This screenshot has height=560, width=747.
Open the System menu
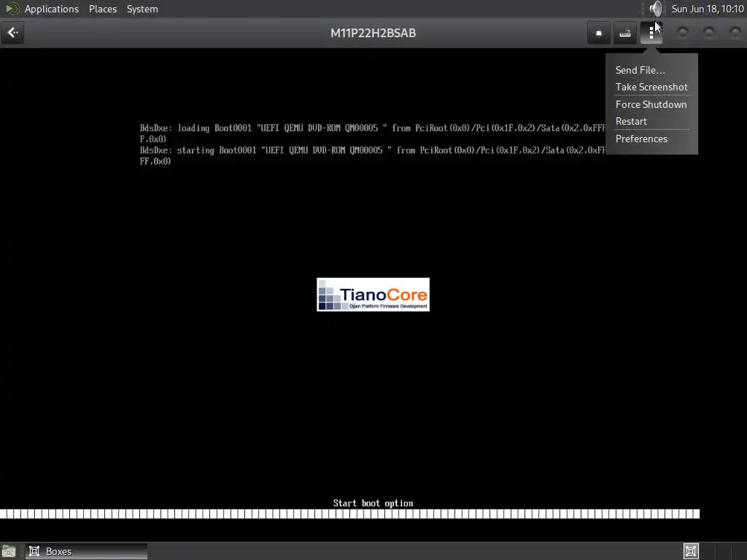(142, 9)
